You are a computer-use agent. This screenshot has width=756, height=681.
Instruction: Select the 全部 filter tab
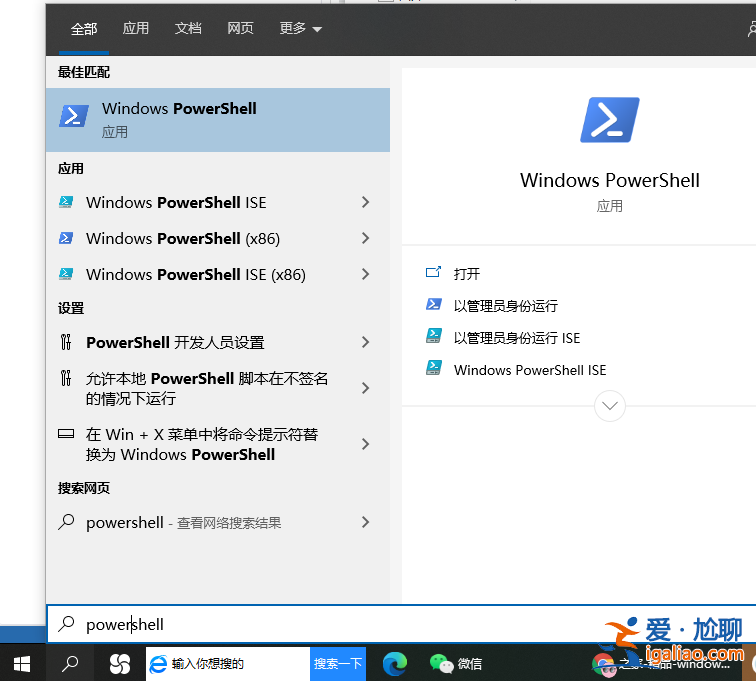pyautogui.click(x=84, y=28)
